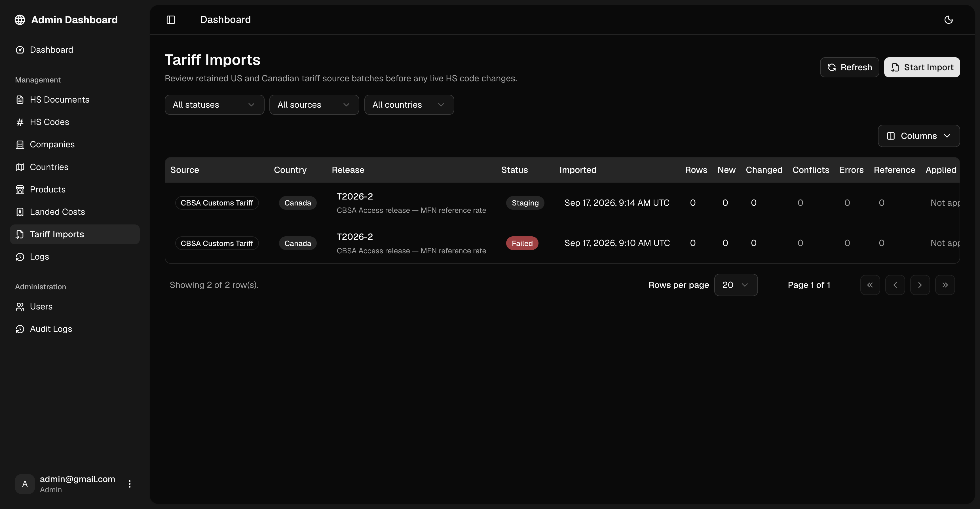Open HS Codes in sidebar
The height and width of the screenshot is (509, 980).
pyautogui.click(x=75, y=122)
